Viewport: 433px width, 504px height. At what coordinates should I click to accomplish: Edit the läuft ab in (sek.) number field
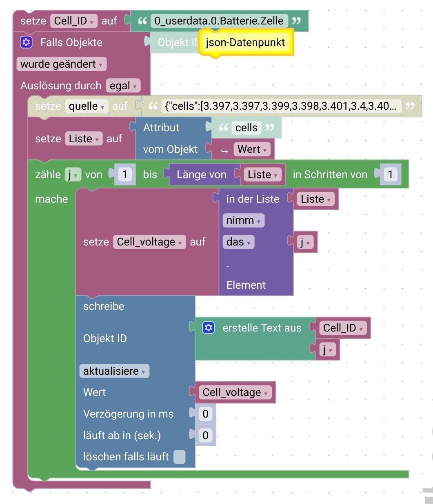[206, 435]
